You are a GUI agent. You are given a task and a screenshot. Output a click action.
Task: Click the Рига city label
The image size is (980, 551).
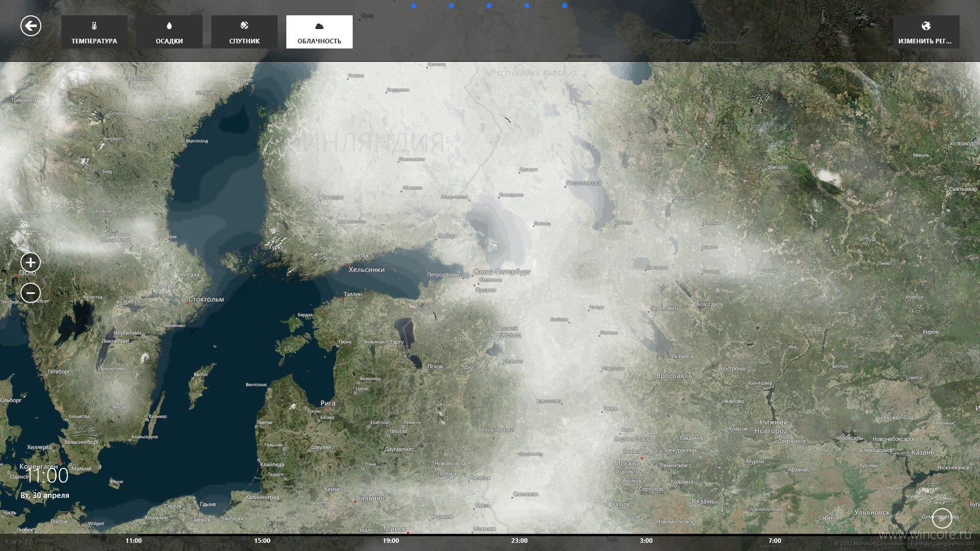328,404
